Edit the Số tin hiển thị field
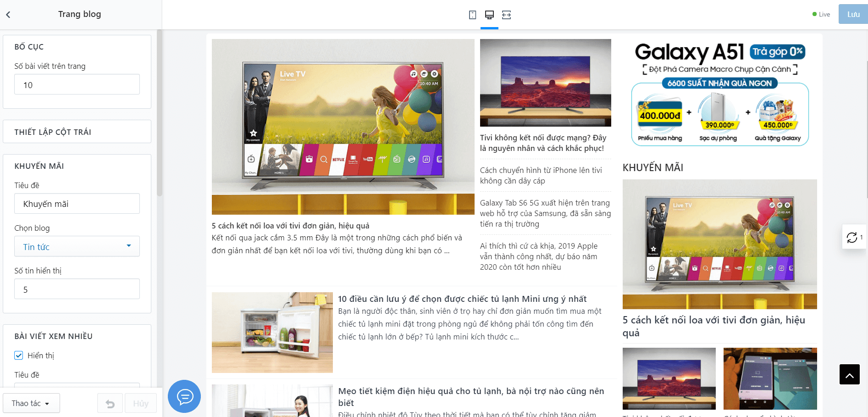The height and width of the screenshot is (417, 868). [77, 289]
